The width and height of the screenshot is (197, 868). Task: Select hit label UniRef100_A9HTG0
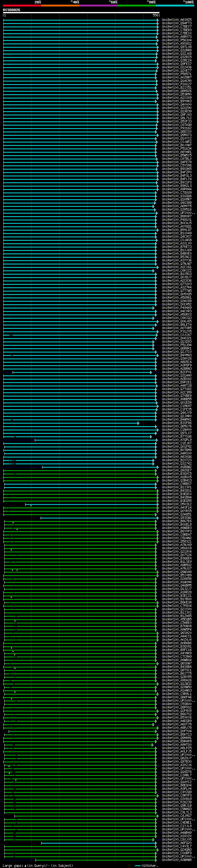177,745
